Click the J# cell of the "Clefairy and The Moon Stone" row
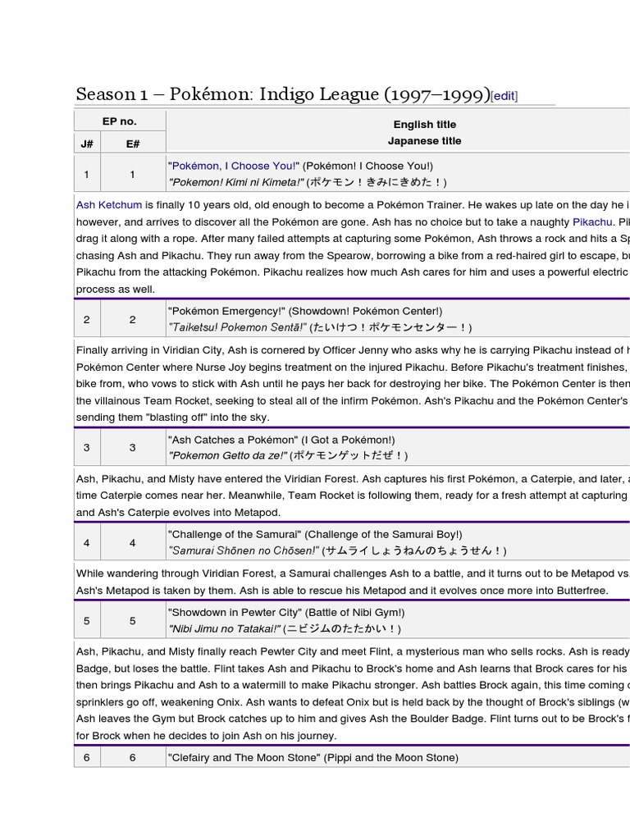 (x=87, y=758)
